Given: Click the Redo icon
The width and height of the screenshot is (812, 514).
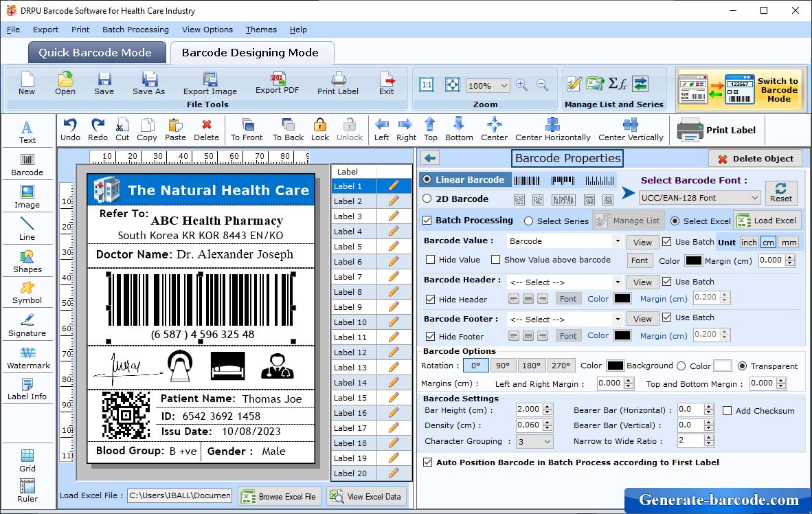Looking at the screenshot, I should pyautogui.click(x=98, y=130).
